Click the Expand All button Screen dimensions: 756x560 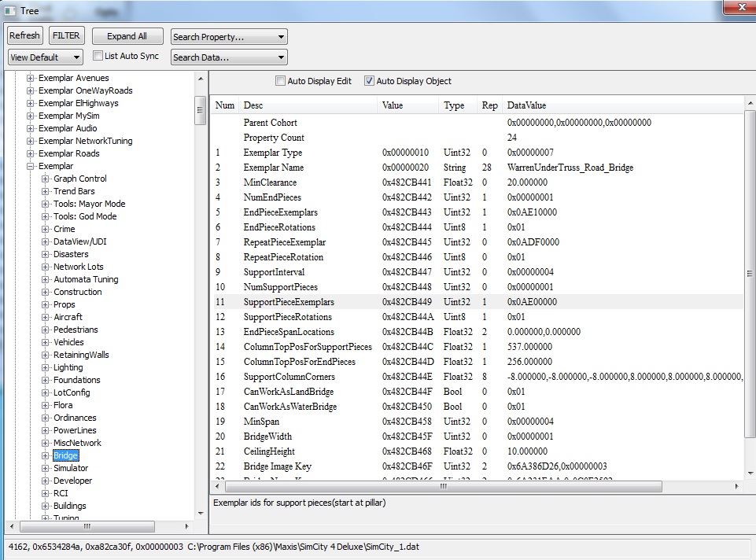click(127, 36)
